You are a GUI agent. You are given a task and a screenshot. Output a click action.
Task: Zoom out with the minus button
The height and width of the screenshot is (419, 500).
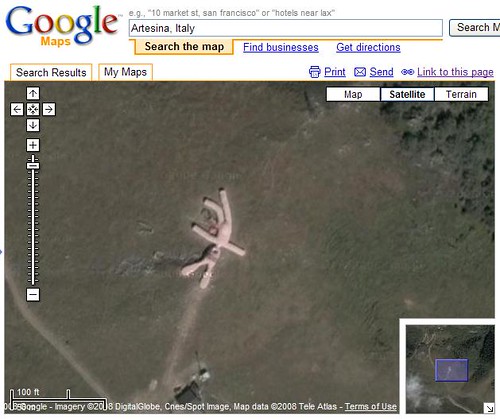(33, 295)
